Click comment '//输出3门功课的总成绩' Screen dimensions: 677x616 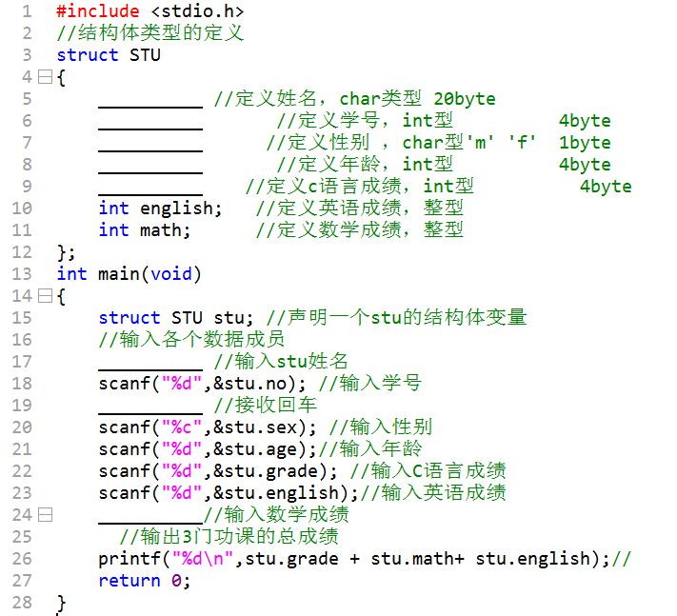(x=229, y=537)
